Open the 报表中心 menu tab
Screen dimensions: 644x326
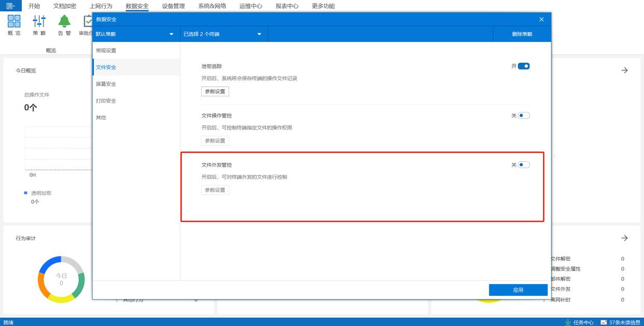pos(287,6)
